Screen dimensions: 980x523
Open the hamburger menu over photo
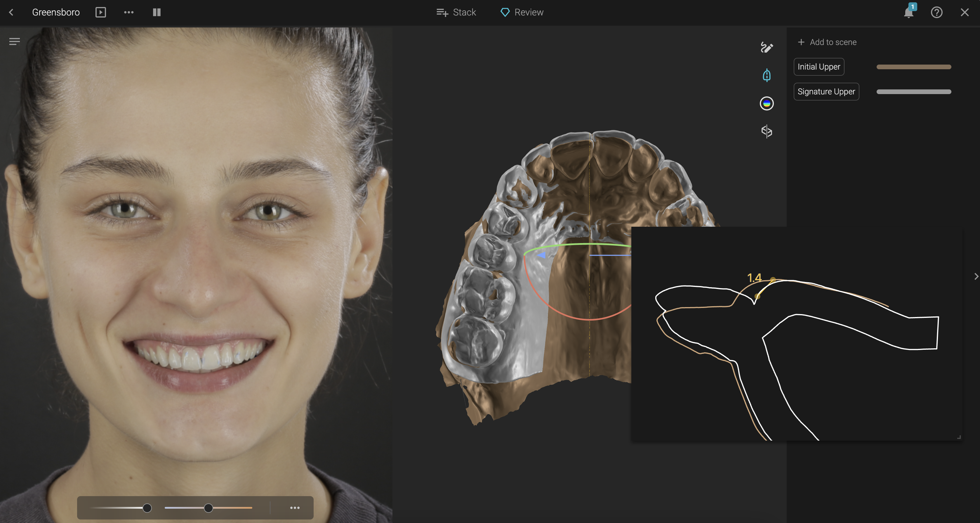pos(15,41)
